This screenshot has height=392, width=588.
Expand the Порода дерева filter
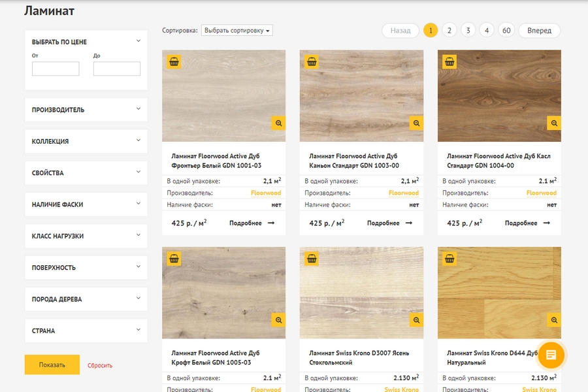pyautogui.click(x=86, y=299)
